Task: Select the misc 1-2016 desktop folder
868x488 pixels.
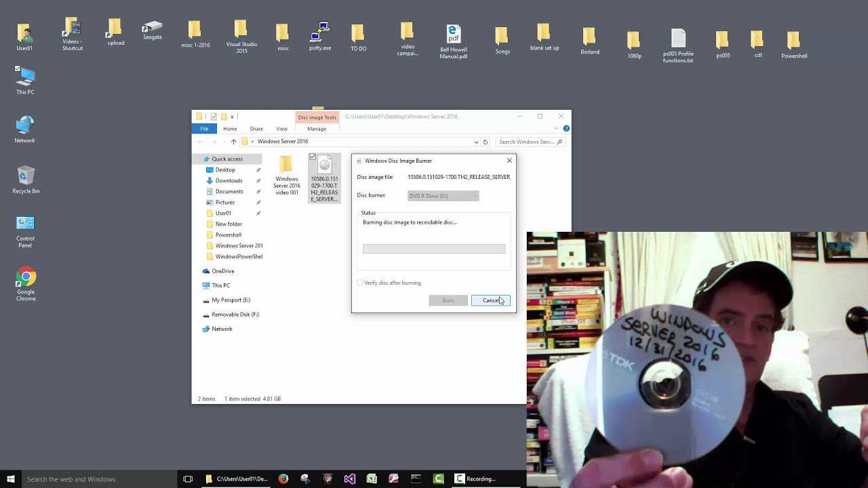Action: [195, 35]
